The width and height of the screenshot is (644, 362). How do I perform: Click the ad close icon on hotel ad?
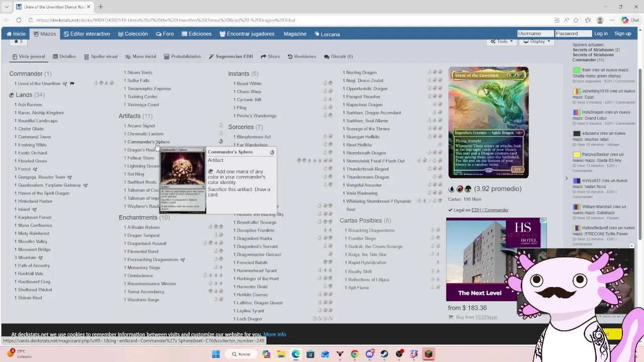pyautogui.click(x=543, y=221)
